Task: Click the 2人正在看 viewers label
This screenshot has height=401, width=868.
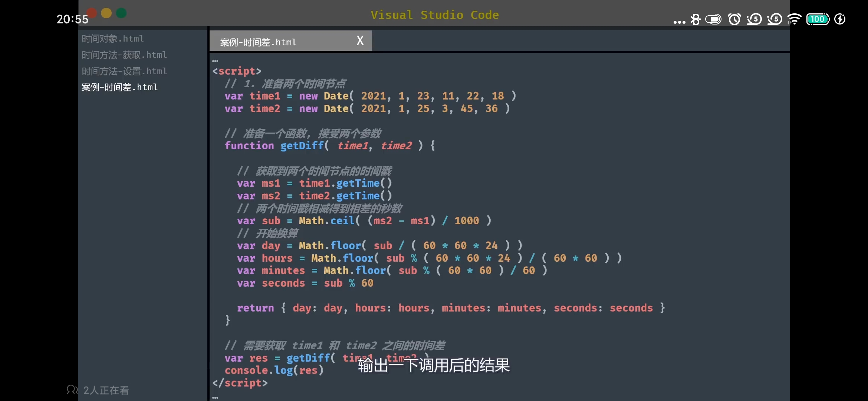Action: (x=106, y=390)
